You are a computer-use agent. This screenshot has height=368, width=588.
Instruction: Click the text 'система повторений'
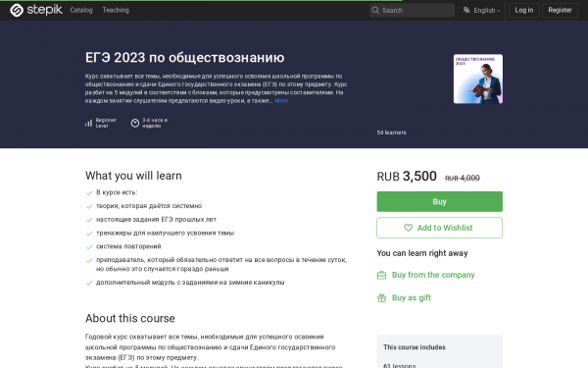(128, 246)
